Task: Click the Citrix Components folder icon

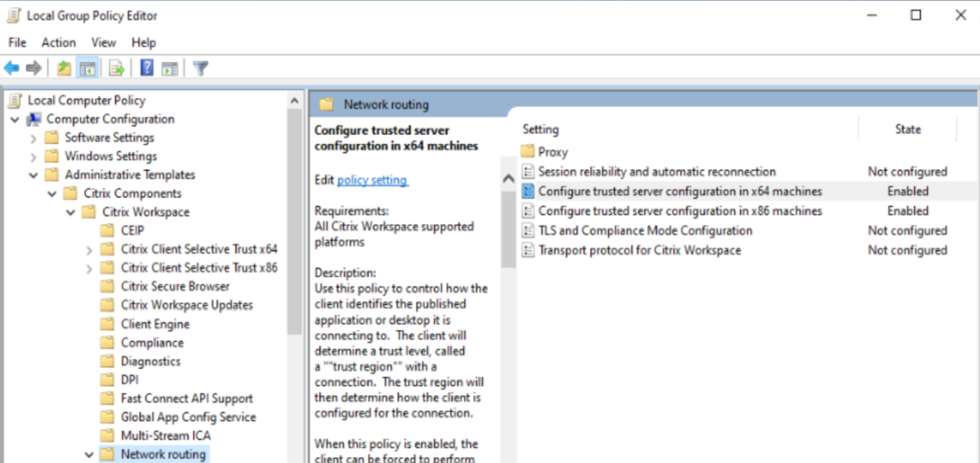Action: [71, 194]
